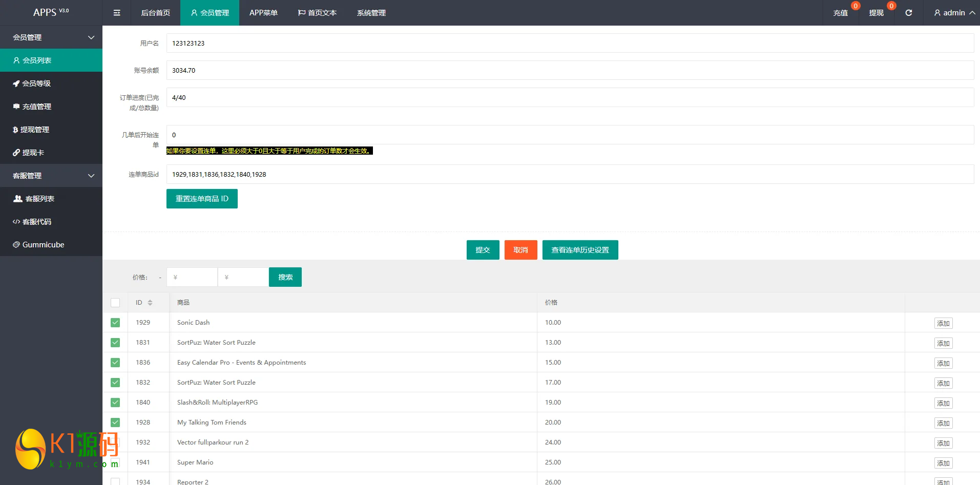Toggle the select-all checkbox in table header
The width and height of the screenshot is (980, 485).
coord(115,303)
